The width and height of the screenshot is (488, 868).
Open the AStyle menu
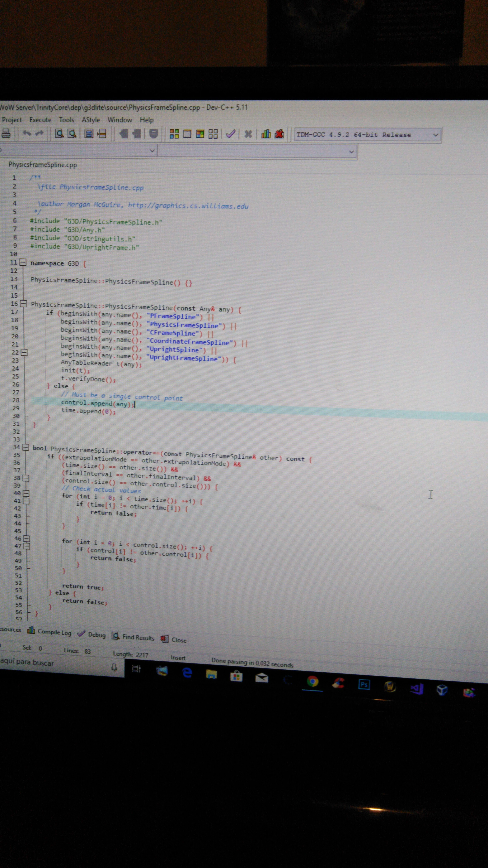91,120
